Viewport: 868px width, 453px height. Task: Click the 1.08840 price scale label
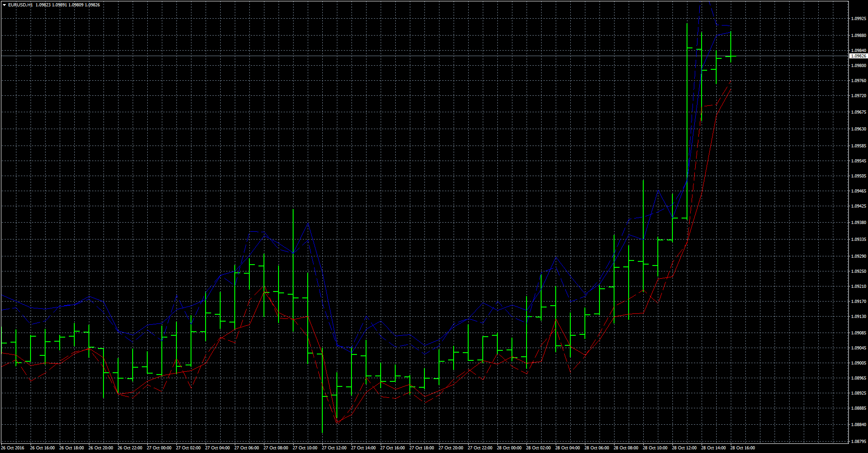click(858, 425)
